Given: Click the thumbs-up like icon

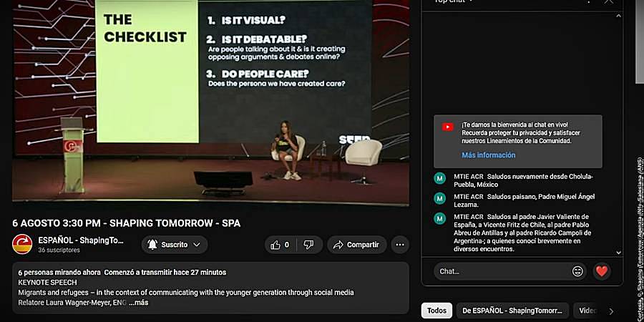Looking at the screenshot, I should 275,245.
